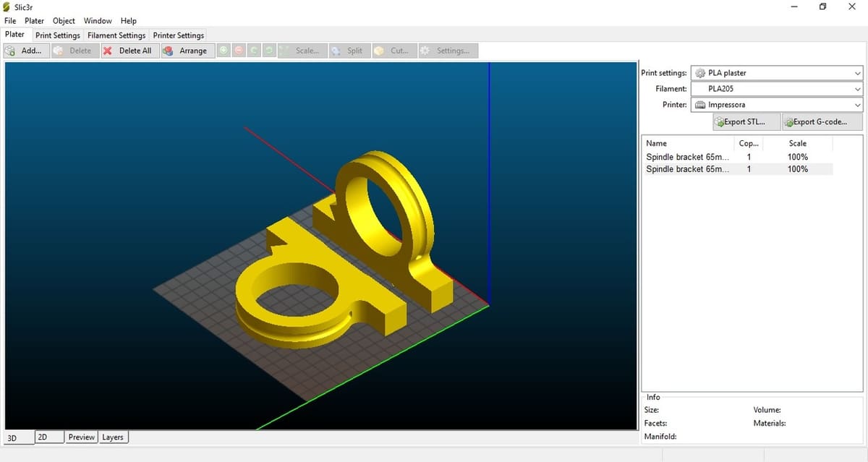The image size is (868, 462).
Task: Click the printer icon in Printer dropdown
Action: pos(700,105)
